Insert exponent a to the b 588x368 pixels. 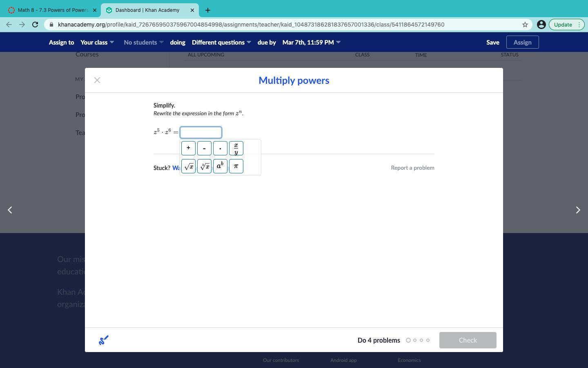(x=220, y=166)
